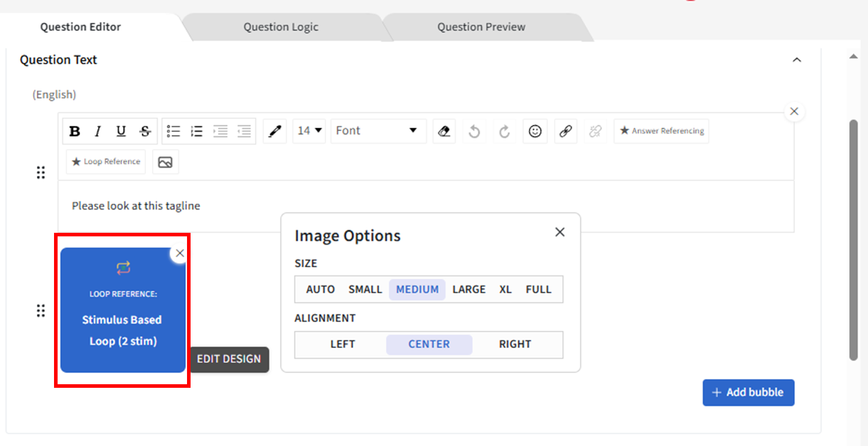Open the font size 14 dropdown
The width and height of the screenshot is (868, 446).
[x=309, y=131]
